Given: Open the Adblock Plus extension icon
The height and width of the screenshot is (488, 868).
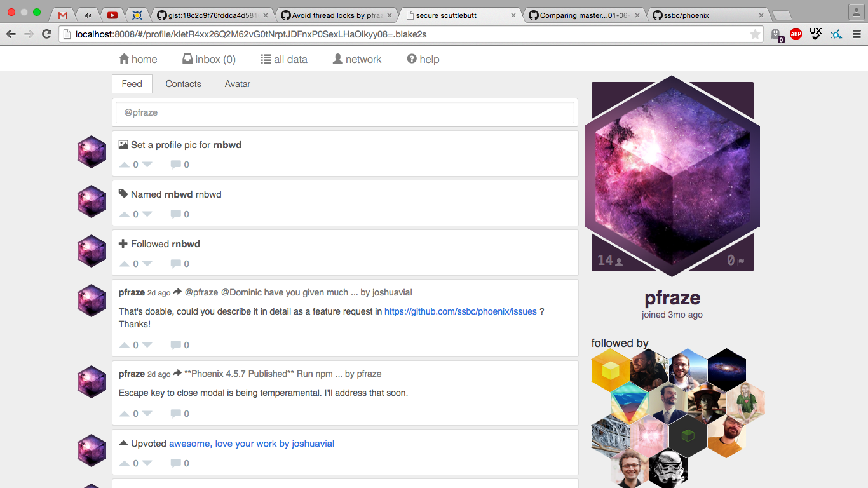Looking at the screenshot, I should [796, 34].
